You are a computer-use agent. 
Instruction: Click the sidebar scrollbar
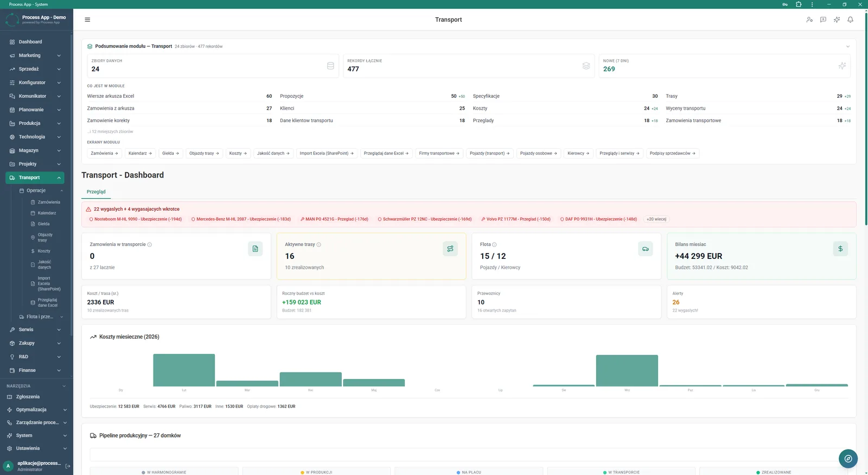click(72, 185)
